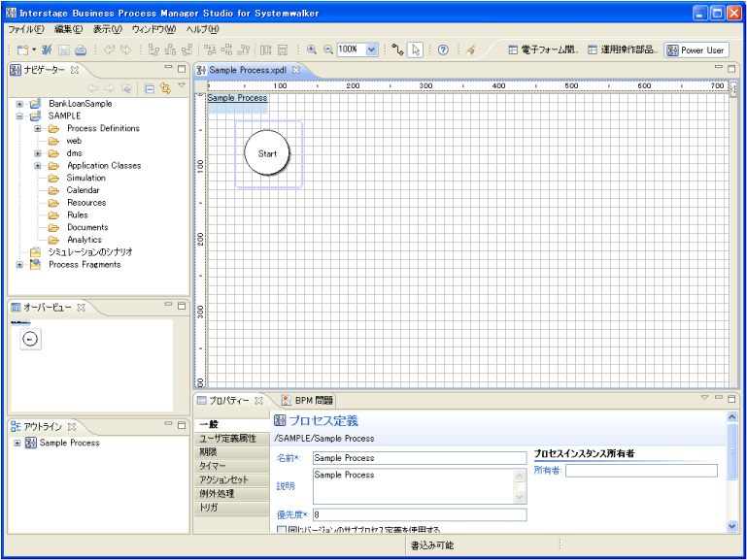The width and height of the screenshot is (747, 560).
Task: Select the Rules folder
Action: (x=77, y=215)
